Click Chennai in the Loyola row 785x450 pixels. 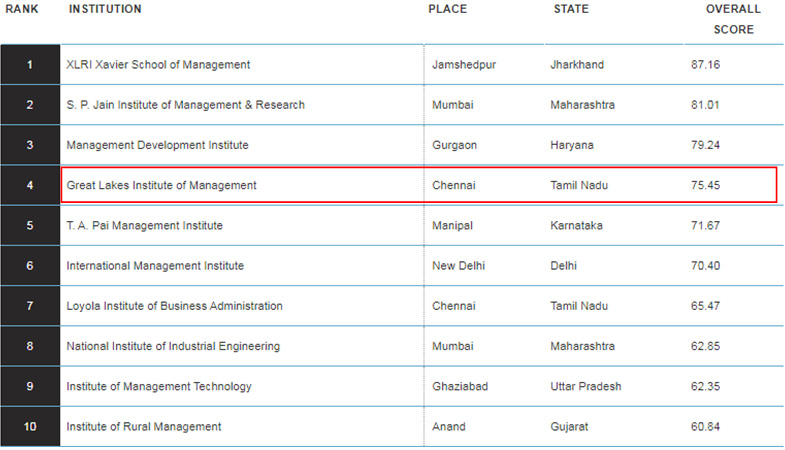[454, 306]
